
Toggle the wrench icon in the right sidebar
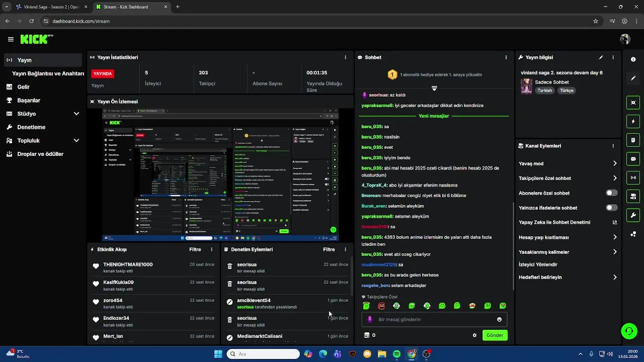(633, 215)
